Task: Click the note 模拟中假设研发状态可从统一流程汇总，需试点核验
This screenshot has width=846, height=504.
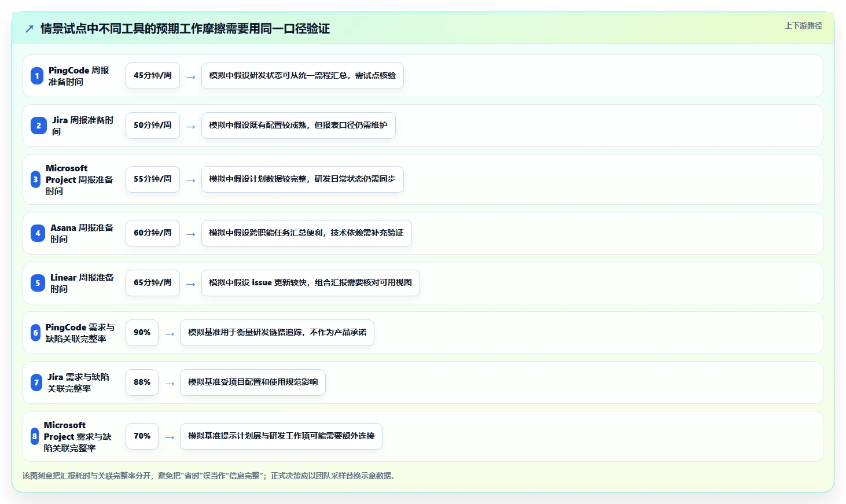Action: click(303, 76)
